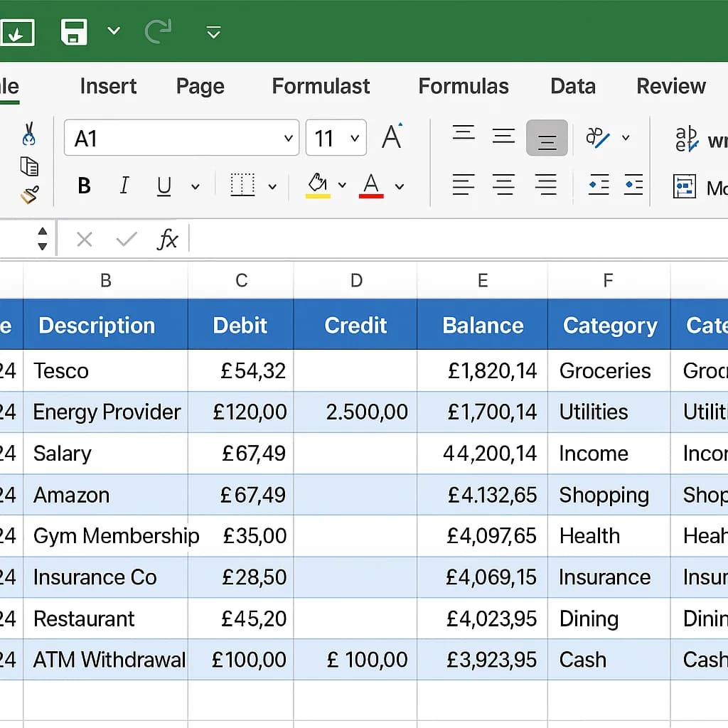Image resolution: width=728 pixels, height=728 pixels.
Task: Click the Redo arrow icon
Action: tap(159, 31)
